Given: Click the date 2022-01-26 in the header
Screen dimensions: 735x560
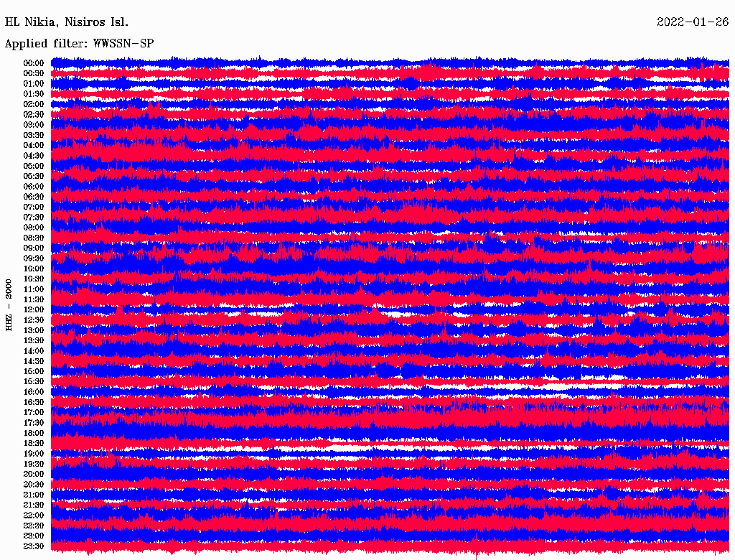Looking at the screenshot, I should (692, 22).
